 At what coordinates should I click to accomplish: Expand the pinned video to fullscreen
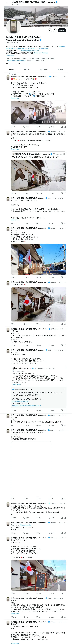tap(64, 122)
